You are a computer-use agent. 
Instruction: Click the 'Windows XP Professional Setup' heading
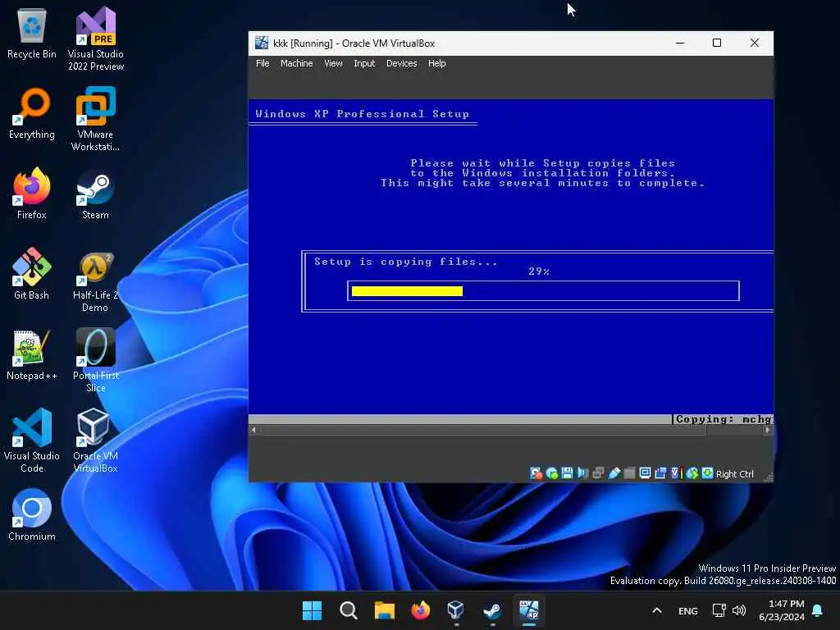[x=362, y=113]
